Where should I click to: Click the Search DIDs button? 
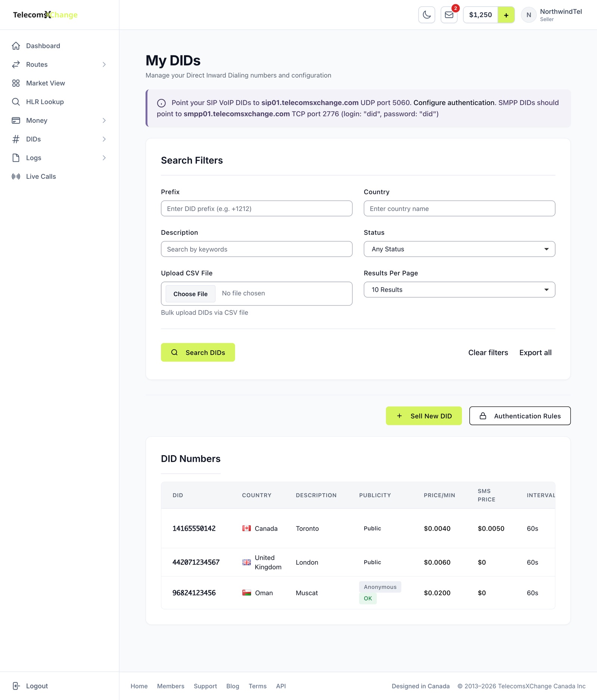click(x=198, y=352)
